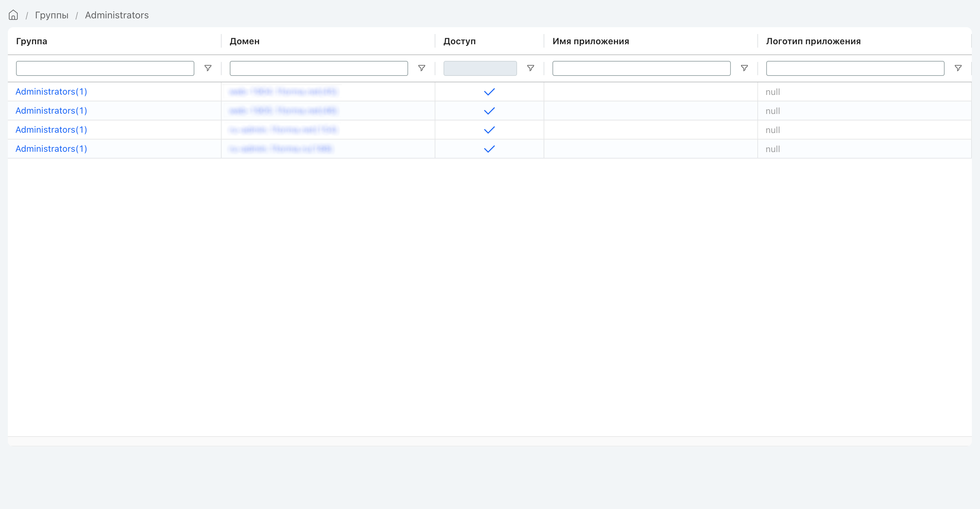
Task: Sort by the Домен column header
Action: tap(245, 41)
